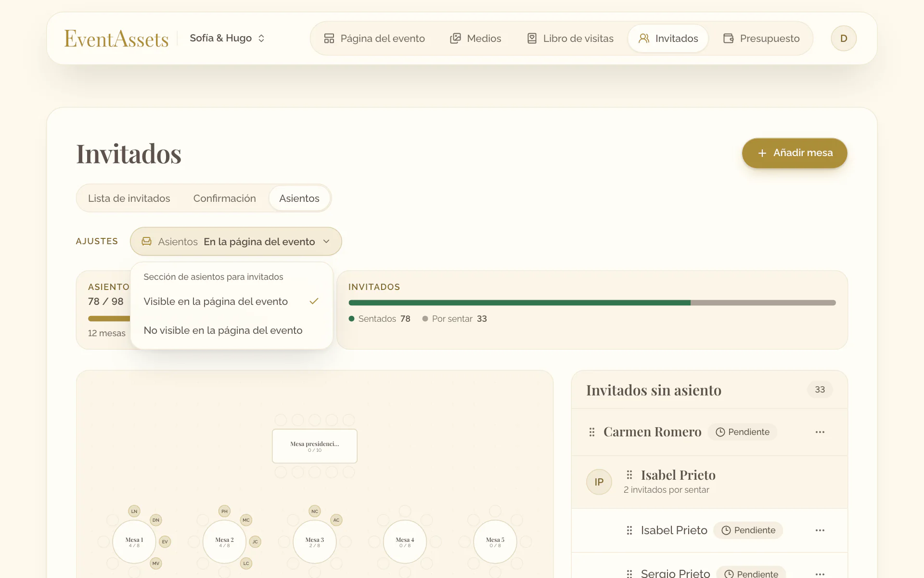Click the PH seat at Mesa 2
Screen dimensions: 924x578
pos(225,511)
